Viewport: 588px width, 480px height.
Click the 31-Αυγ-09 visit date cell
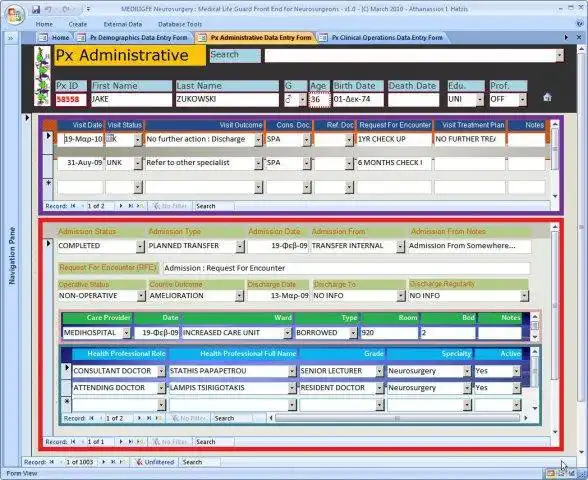(x=80, y=163)
